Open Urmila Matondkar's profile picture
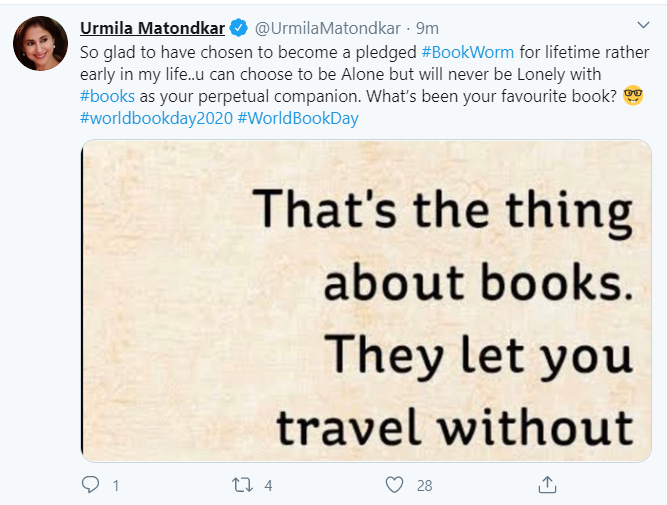This screenshot has width=667, height=505. [40, 43]
